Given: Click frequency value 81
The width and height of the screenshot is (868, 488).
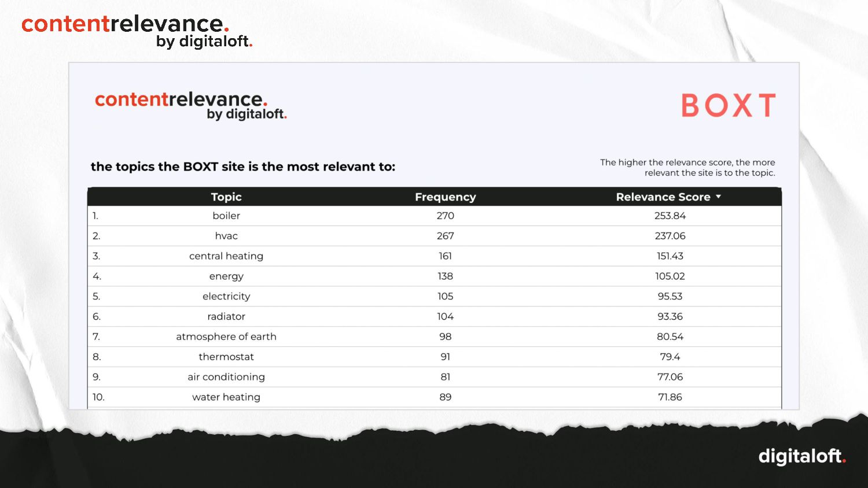Looking at the screenshot, I should tap(445, 377).
